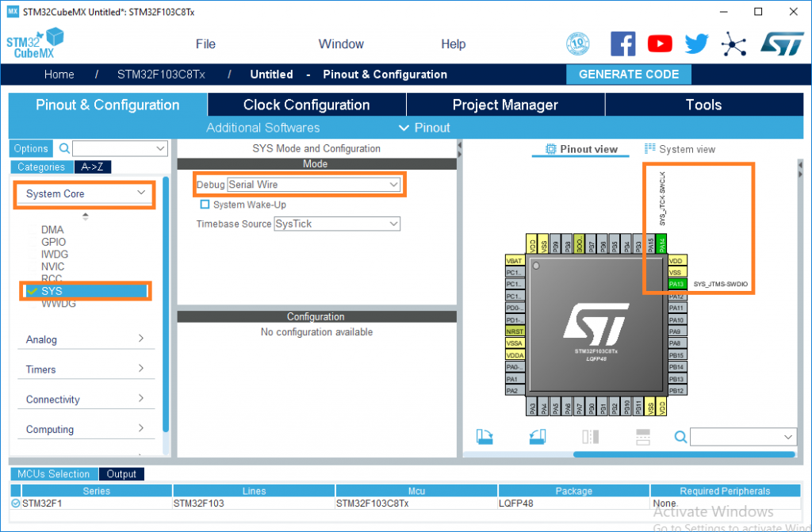Click the green PA13 pin on the chip

[x=677, y=284]
